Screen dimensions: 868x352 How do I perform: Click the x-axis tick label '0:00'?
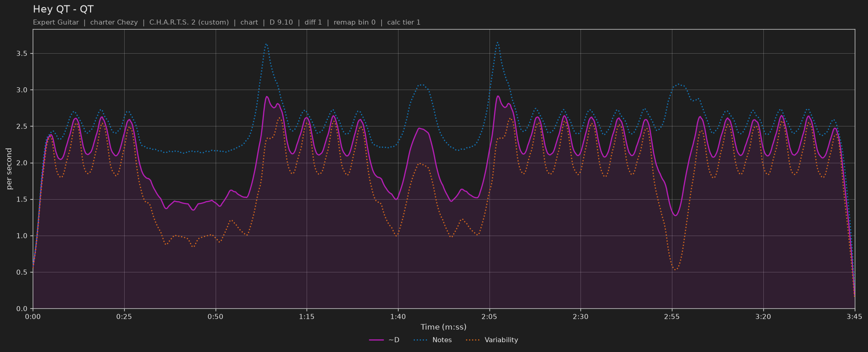tap(33, 317)
